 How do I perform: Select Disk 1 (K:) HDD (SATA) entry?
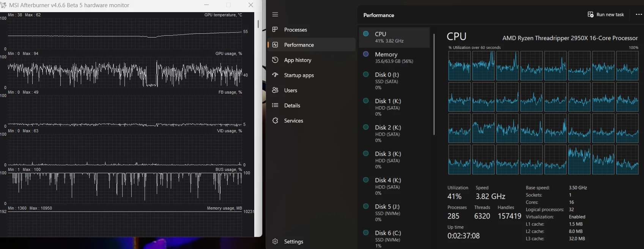click(394, 107)
